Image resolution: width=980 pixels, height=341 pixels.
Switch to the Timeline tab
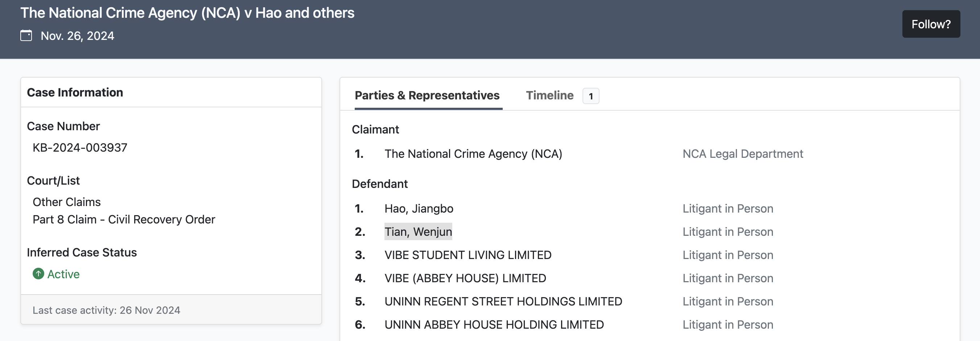549,95
